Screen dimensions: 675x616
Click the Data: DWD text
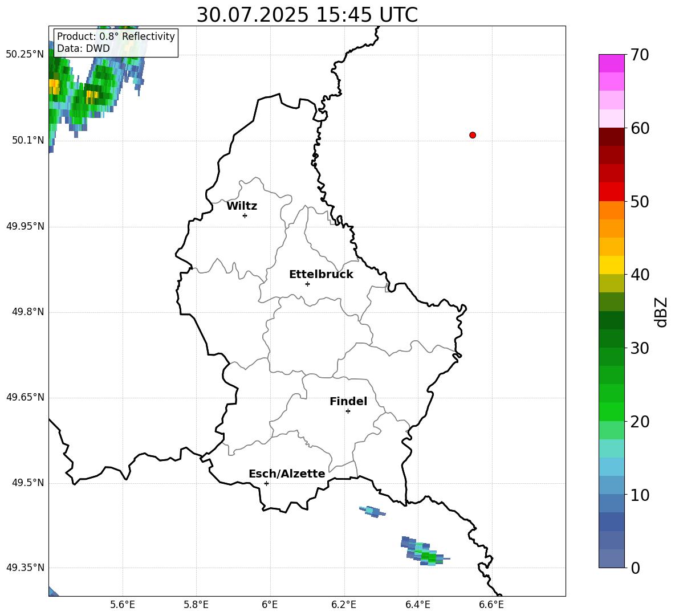point(83,48)
